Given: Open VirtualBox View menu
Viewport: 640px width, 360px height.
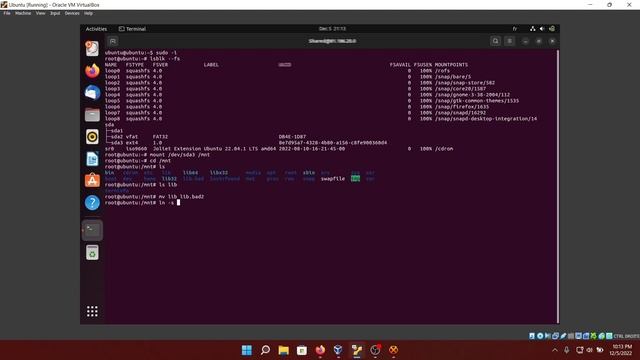Looking at the screenshot, I should point(40,13).
